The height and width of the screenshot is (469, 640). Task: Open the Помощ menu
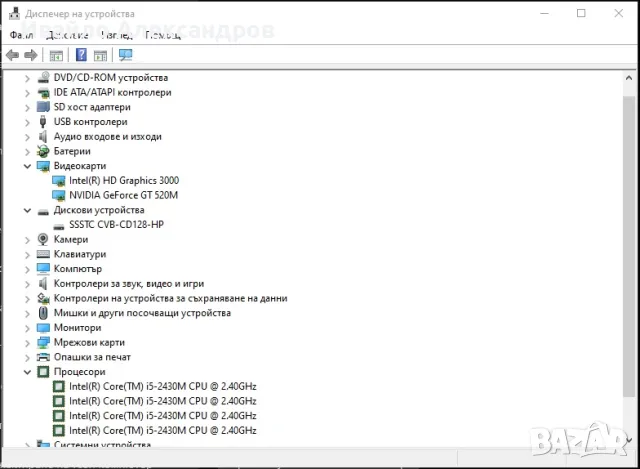[162, 35]
